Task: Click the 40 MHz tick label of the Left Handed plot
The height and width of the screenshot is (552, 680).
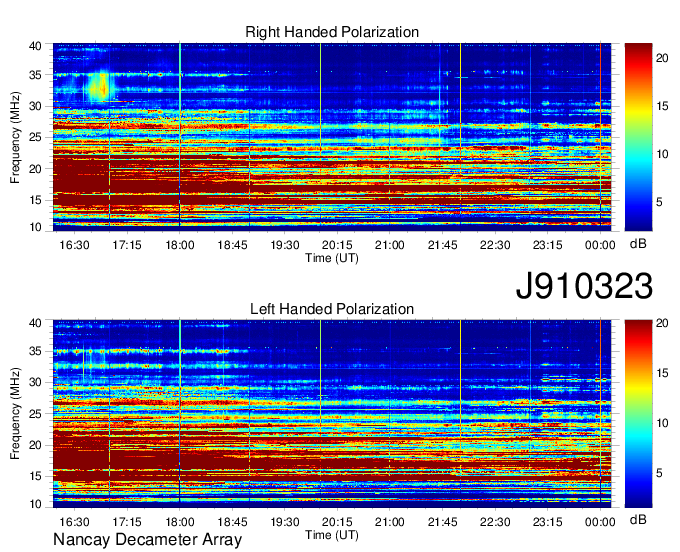Action: [x=35, y=323]
